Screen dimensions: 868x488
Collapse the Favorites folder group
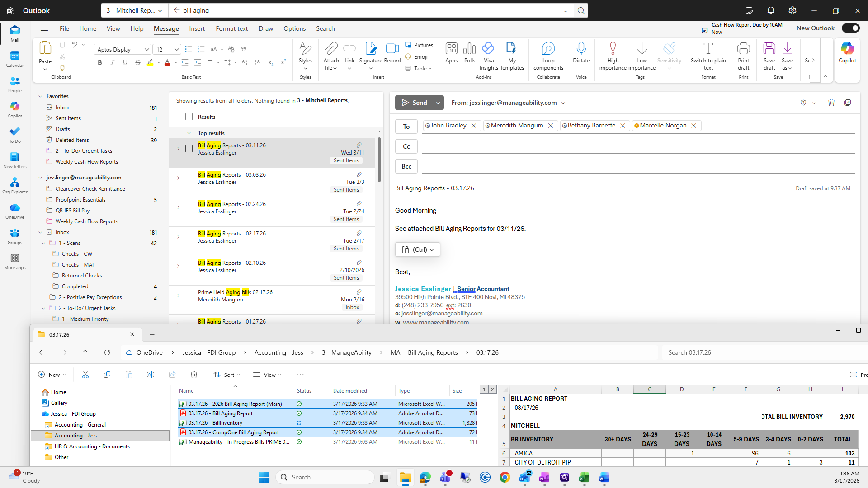coord(40,96)
